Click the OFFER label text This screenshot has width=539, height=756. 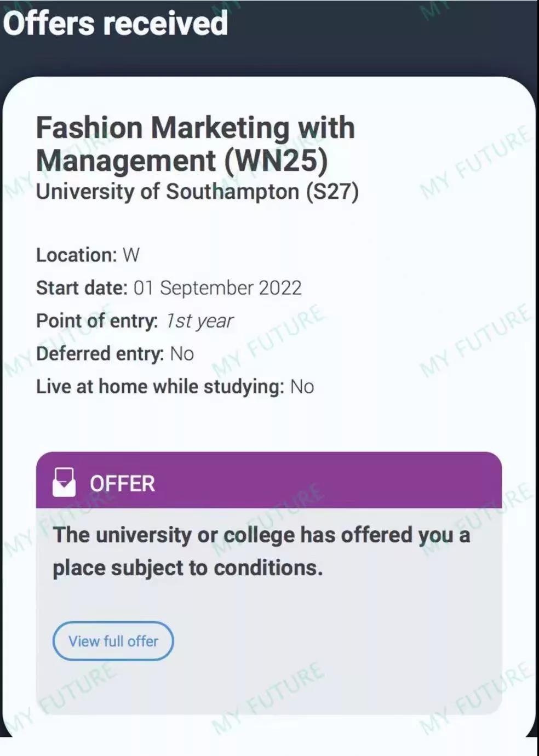coord(122,484)
